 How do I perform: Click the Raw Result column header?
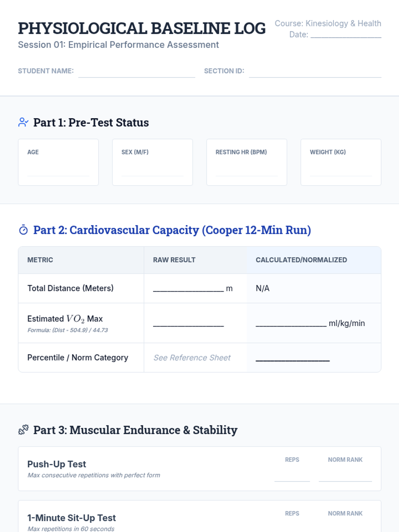(174, 260)
